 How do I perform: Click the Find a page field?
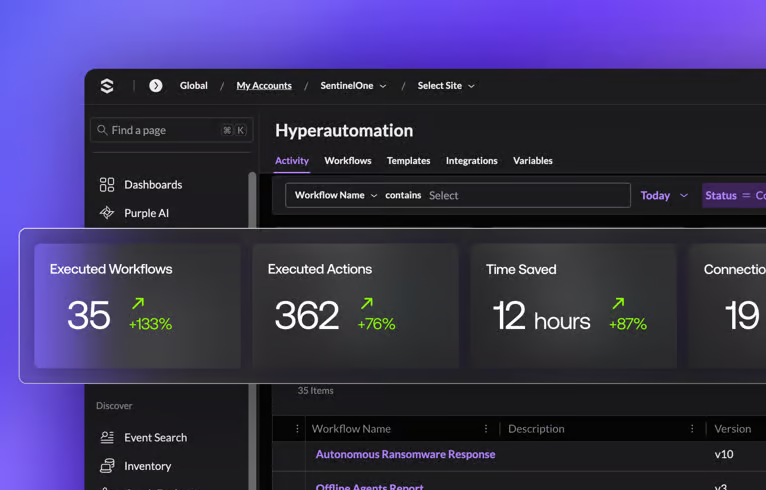tap(171, 130)
